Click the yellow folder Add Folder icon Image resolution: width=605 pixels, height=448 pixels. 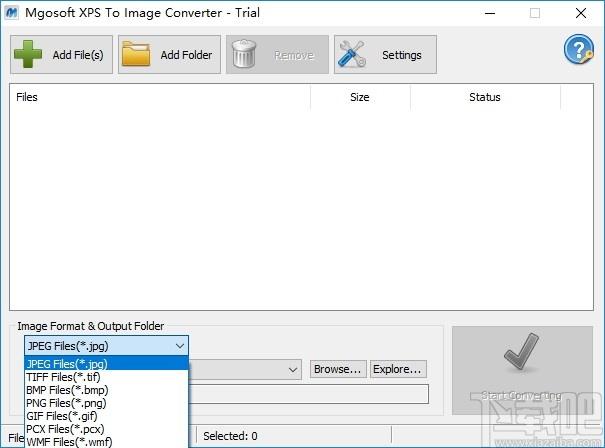point(136,54)
